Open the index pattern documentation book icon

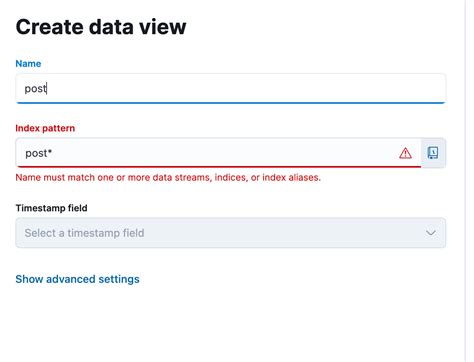(433, 153)
